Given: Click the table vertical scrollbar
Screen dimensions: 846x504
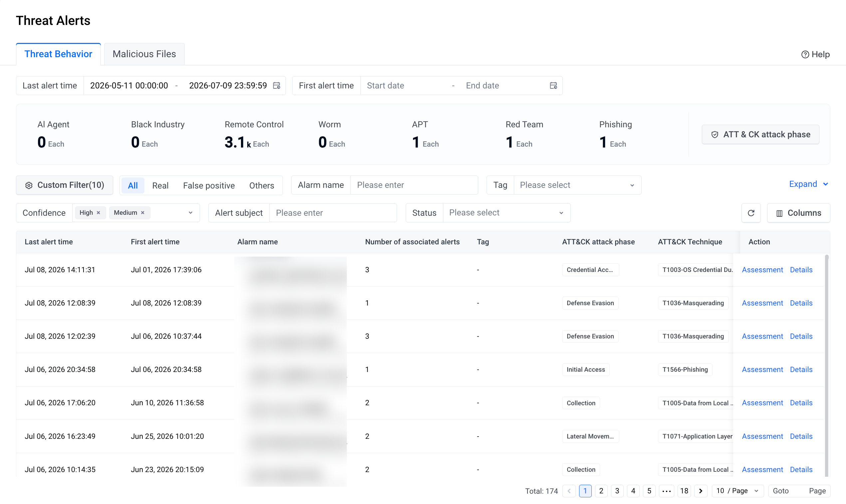Looking at the screenshot, I should pos(827,365).
